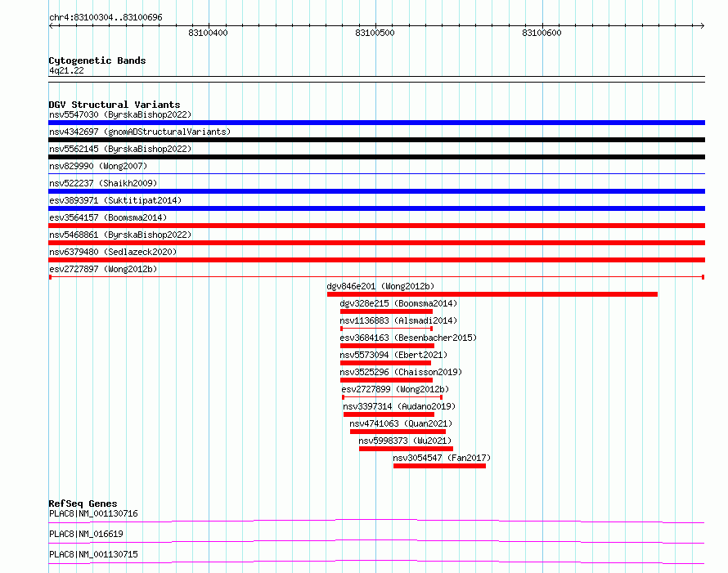Click the blue bar under nsv5547030
Image resolution: width=728 pixels, height=573 pixels.
(376, 123)
